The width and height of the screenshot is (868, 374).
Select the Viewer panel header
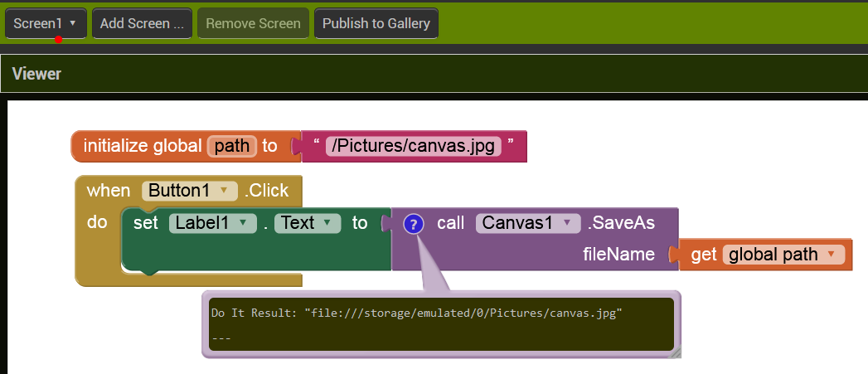[37, 74]
